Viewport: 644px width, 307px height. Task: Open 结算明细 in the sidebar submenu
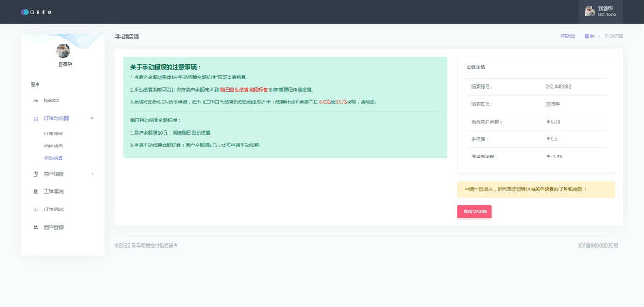pyautogui.click(x=54, y=146)
